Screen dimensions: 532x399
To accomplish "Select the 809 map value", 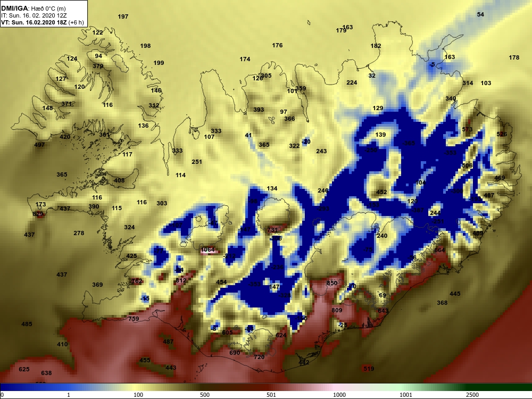I will click(337, 310).
